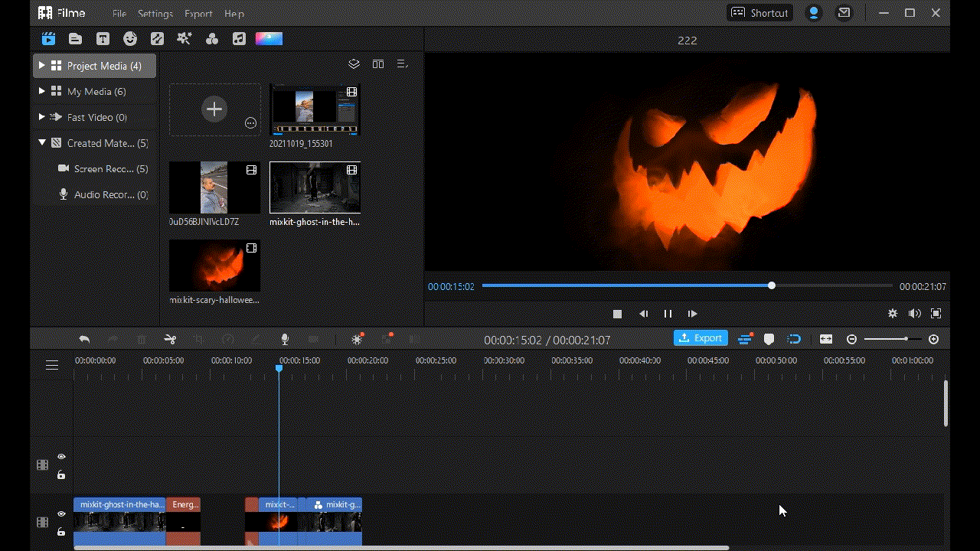The height and width of the screenshot is (551, 980).
Task: Click the timeline vertical scrollbar
Action: (x=946, y=403)
